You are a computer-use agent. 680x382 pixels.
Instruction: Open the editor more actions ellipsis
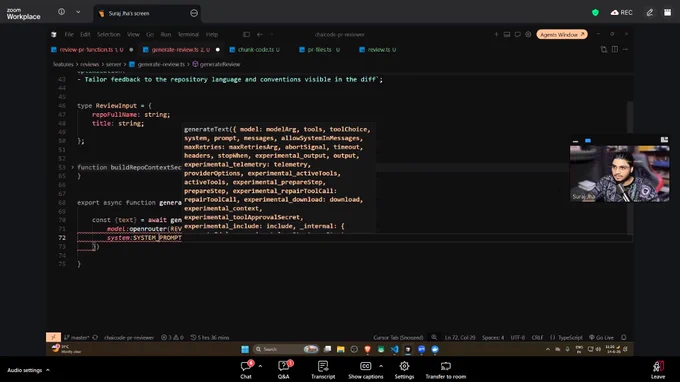tap(625, 49)
